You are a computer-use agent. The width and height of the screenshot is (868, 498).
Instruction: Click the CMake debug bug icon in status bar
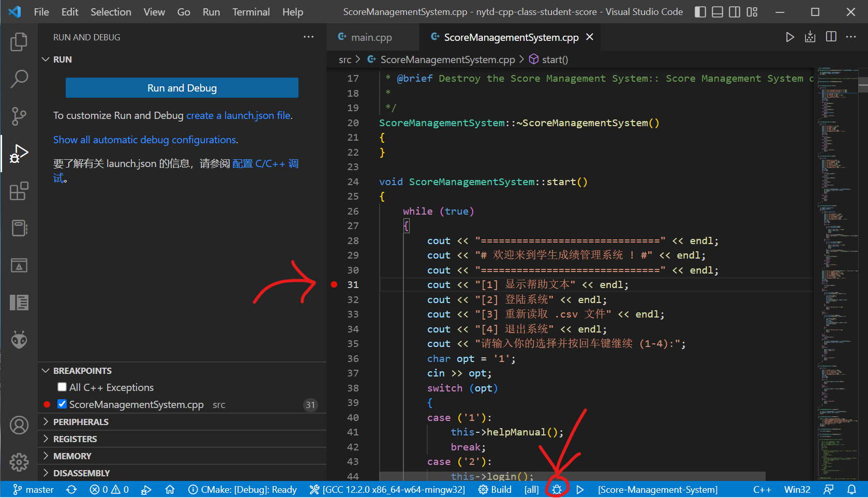click(x=557, y=489)
